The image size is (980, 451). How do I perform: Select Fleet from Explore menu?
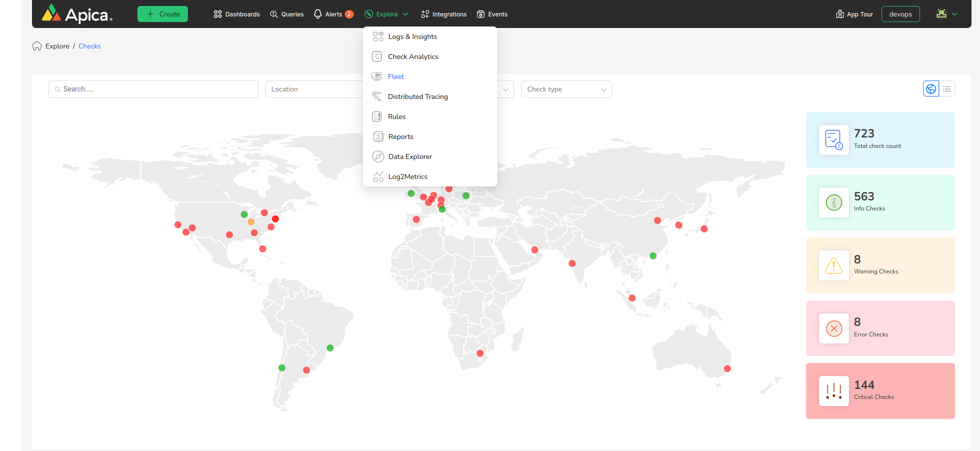[x=396, y=76]
